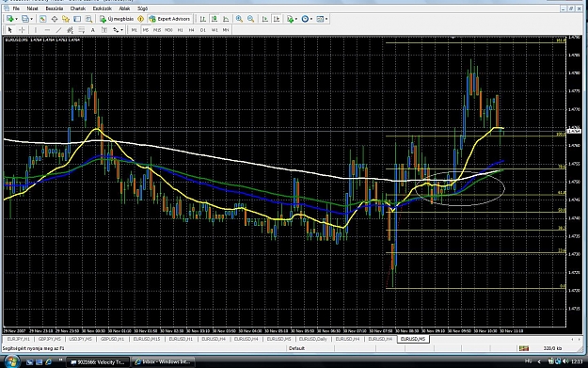Select the Cursor arrow tool
Image resolution: width=588 pixels, height=368 pixels.
tap(10, 29)
